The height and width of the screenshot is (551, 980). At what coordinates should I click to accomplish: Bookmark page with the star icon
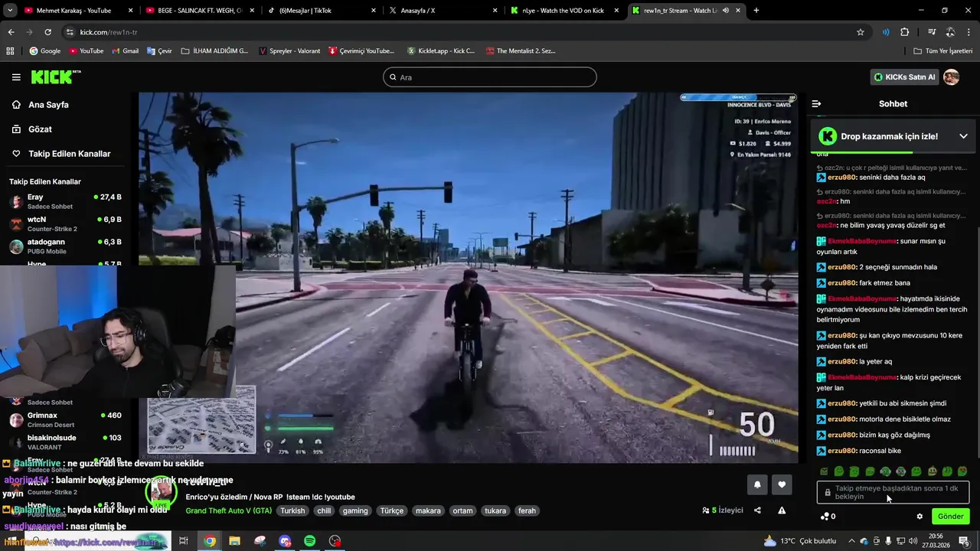tap(861, 32)
